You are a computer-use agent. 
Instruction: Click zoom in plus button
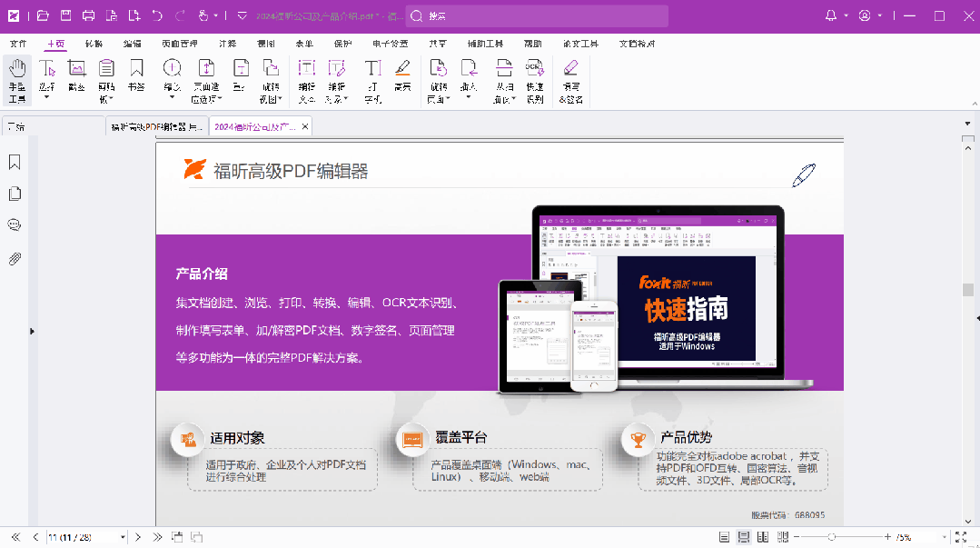click(x=887, y=537)
